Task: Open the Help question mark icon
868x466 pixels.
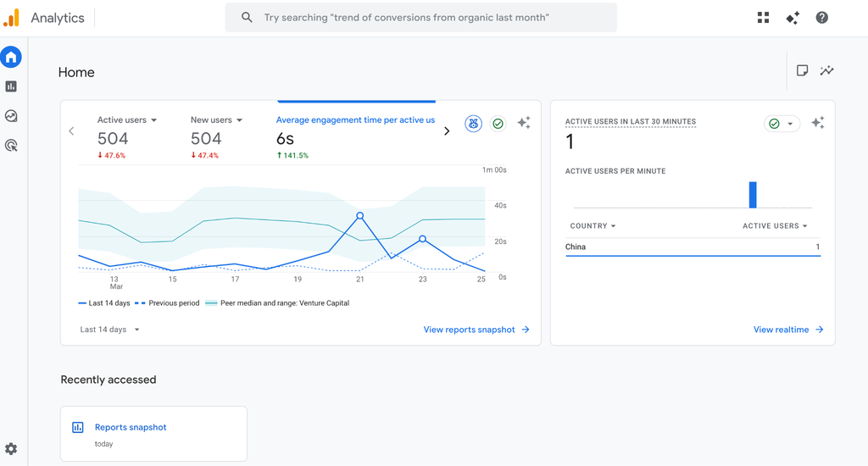Action: [x=822, y=18]
